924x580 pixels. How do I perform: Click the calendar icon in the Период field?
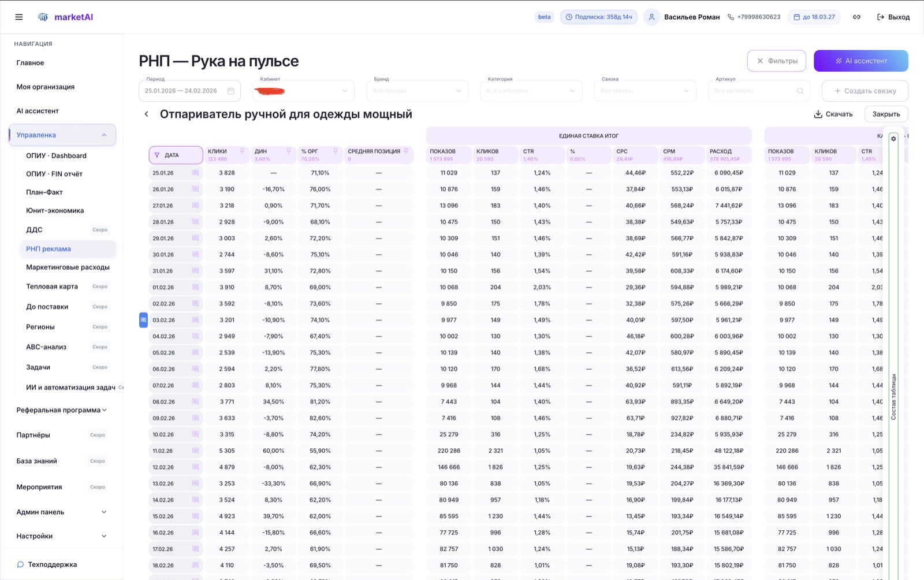pyautogui.click(x=231, y=91)
